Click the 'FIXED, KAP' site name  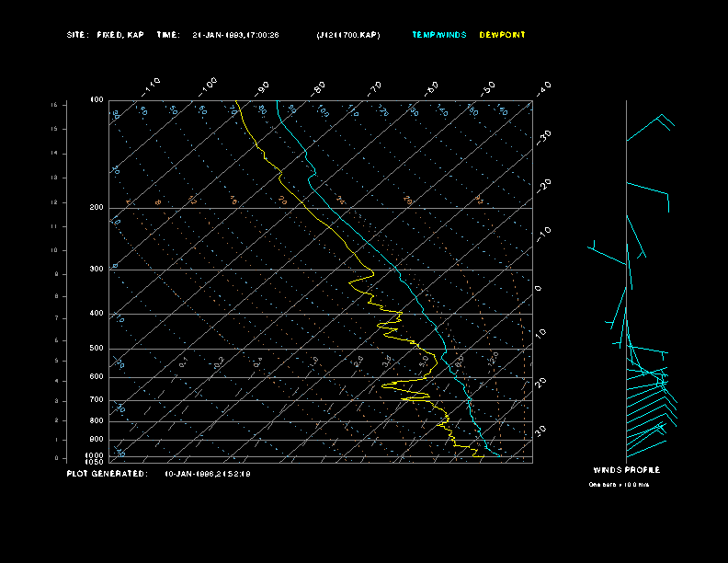click(x=120, y=35)
